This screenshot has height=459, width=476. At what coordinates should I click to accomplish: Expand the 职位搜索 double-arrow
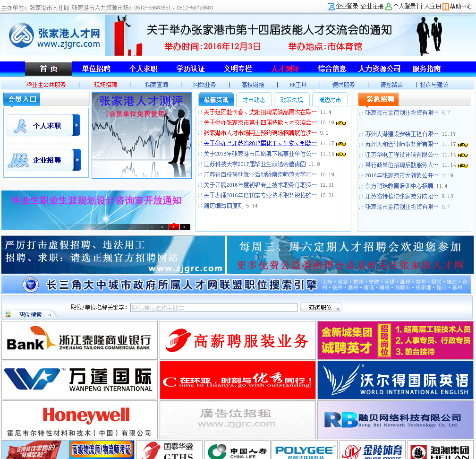tap(49, 315)
